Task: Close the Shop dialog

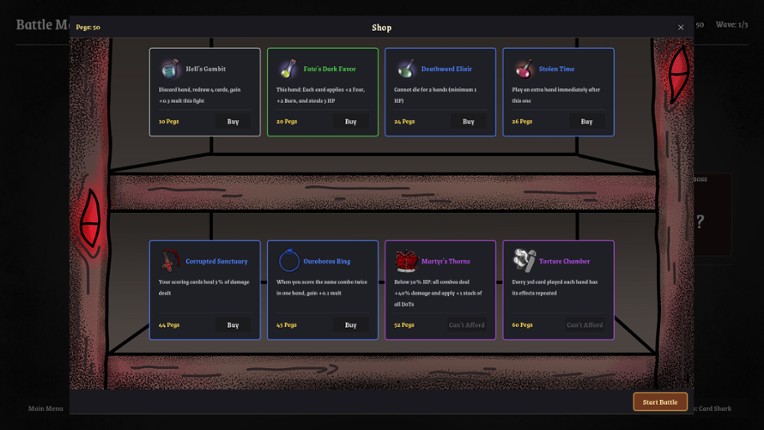Action: point(681,27)
